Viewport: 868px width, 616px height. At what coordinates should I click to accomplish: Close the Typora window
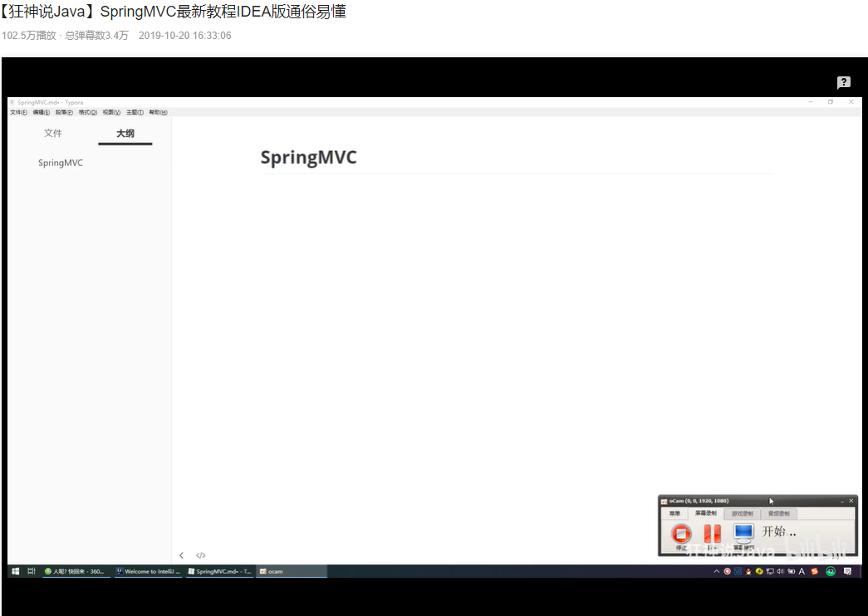pos(851,102)
